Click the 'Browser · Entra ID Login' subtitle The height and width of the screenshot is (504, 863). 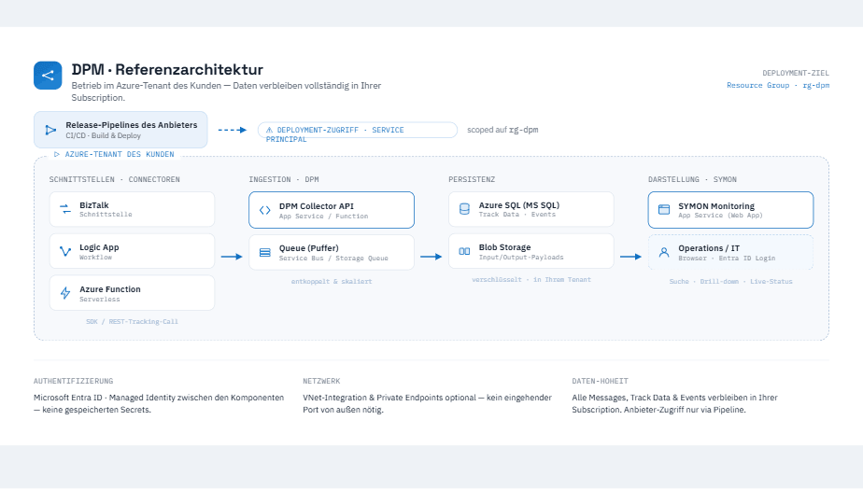727,258
